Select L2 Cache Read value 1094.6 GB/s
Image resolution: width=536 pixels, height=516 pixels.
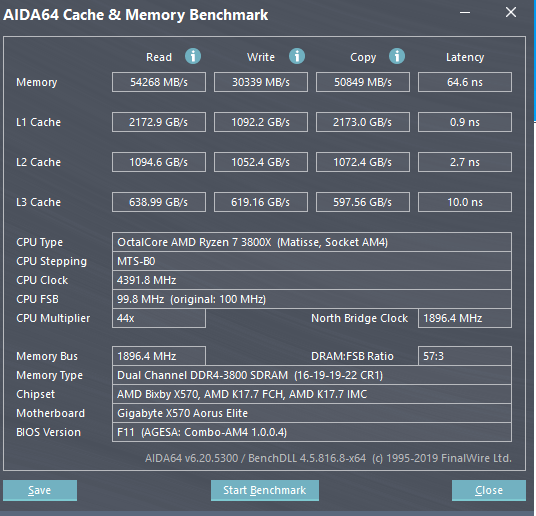point(159,162)
